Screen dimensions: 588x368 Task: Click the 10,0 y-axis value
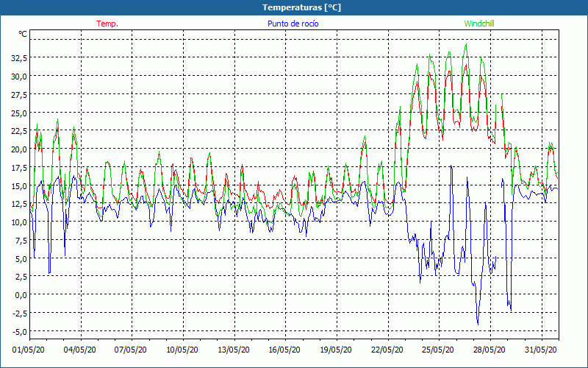[19, 222]
